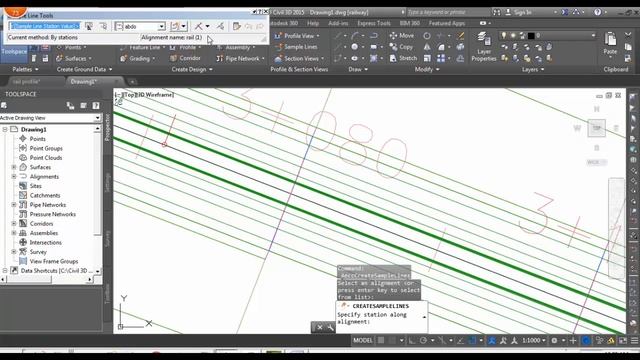Switch to the Drawing1 document tab
The height and width of the screenshot is (360, 640).
(84, 82)
